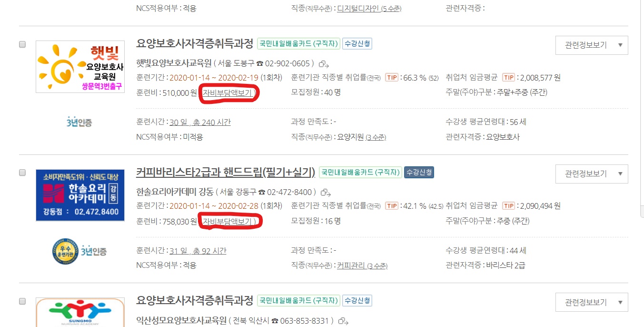644x327 pixels.
Task: Click 수강신청 tag on the 커피바리스타2급 course
Action: pyautogui.click(x=419, y=172)
